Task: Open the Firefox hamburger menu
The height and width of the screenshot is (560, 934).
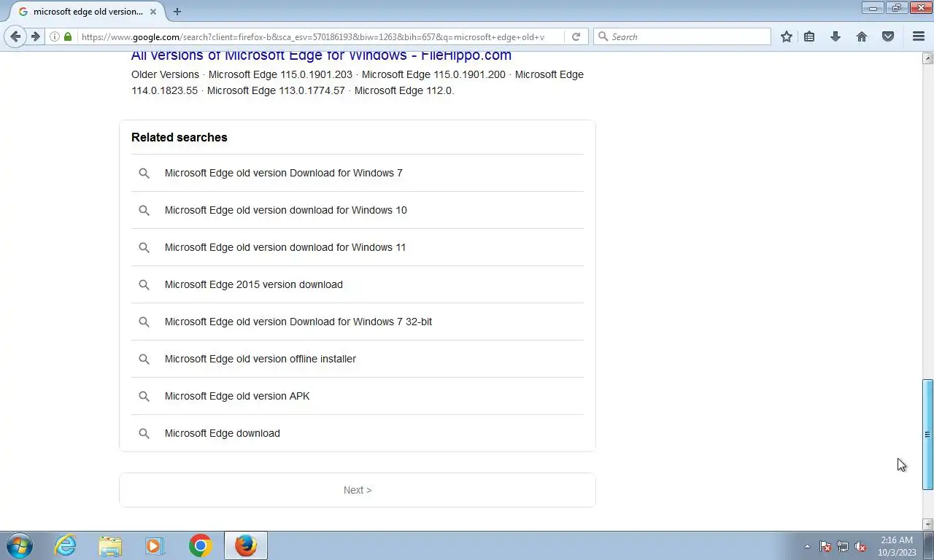Action: click(919, 36)
